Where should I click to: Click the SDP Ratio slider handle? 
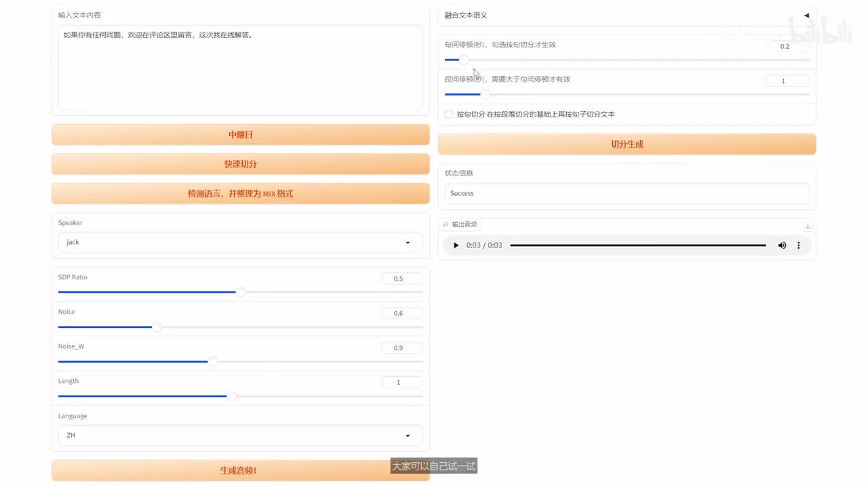pos(240,292)
